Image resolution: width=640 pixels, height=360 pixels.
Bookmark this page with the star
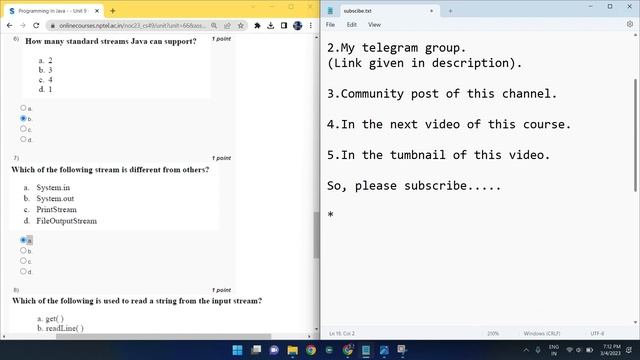(241, 26)
